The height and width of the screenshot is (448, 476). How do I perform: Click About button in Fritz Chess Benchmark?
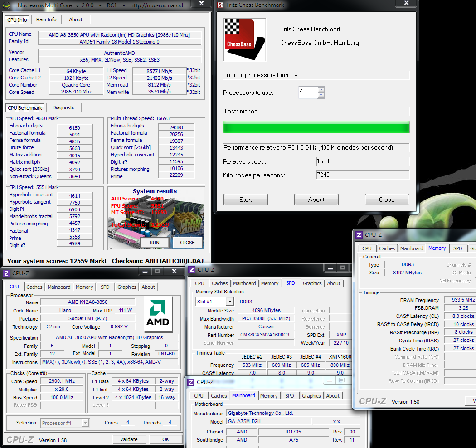(x=316, y=200)
